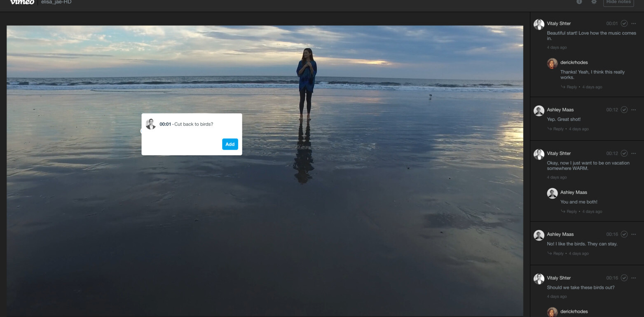644x317 pixels.
Task: Open the Vimeo logo homepage link
Action: coord(22,2)
